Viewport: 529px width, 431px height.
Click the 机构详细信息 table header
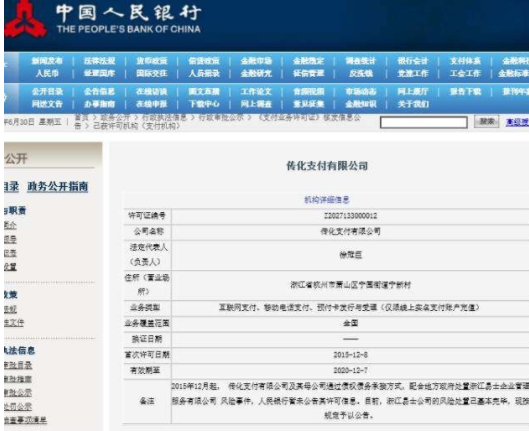tap(327, 200)
